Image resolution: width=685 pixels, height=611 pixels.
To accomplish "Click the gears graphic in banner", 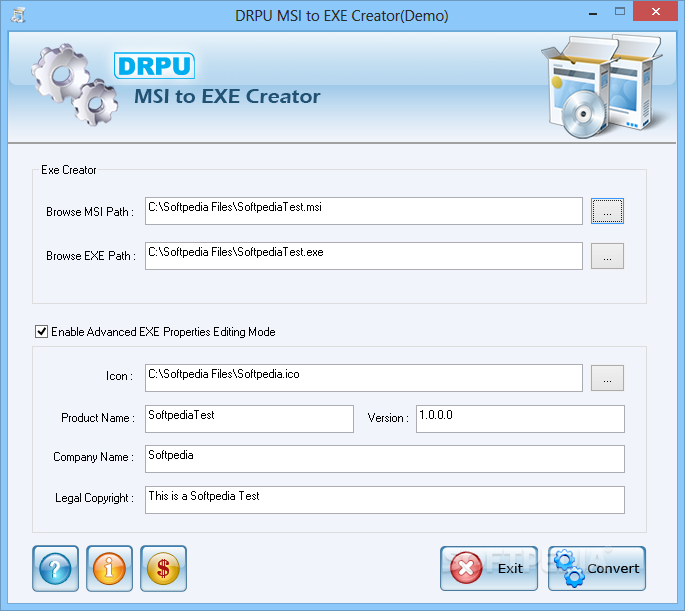I will tap(74, 85).
